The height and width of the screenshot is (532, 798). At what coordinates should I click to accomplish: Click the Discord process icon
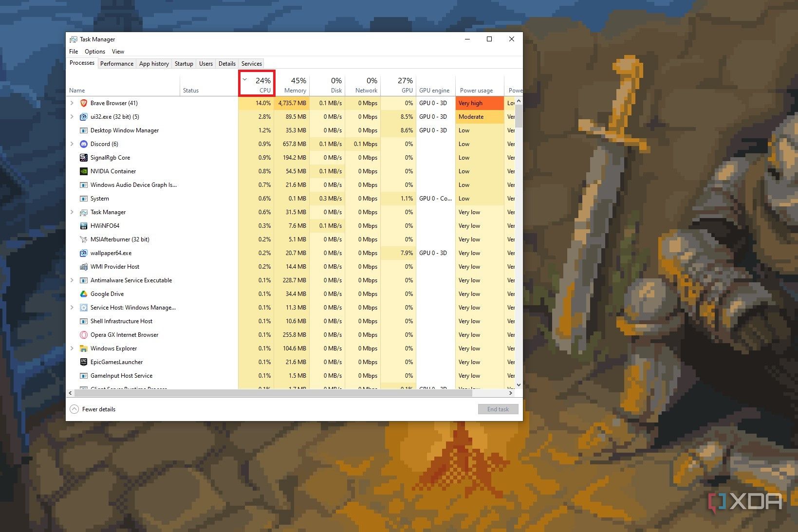point(83,144)
